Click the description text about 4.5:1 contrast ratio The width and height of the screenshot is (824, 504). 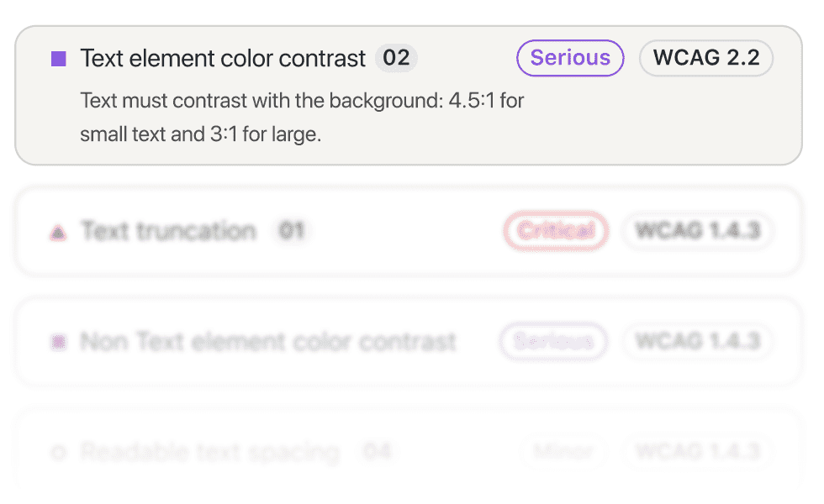point(301,117)
